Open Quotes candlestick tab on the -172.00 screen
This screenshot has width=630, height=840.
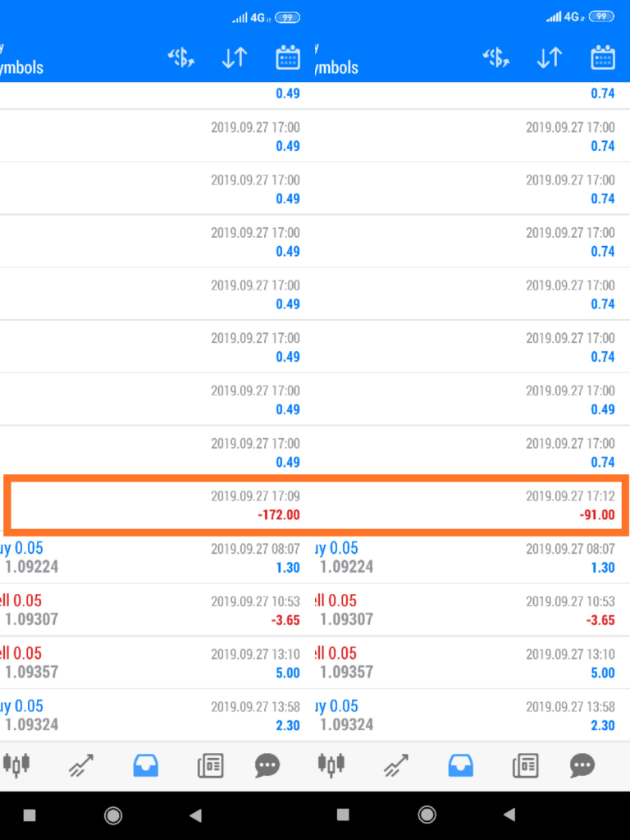16,765
